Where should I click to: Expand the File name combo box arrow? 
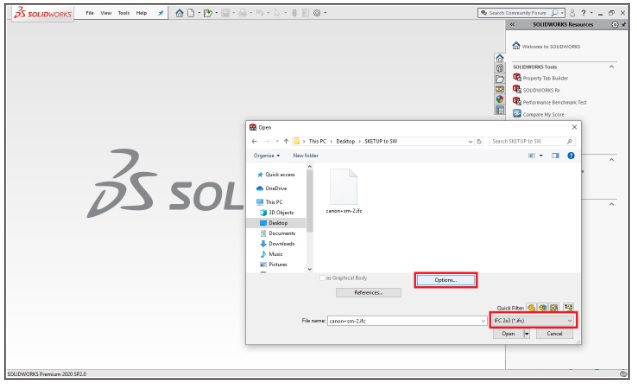click(x=483, y=321)
